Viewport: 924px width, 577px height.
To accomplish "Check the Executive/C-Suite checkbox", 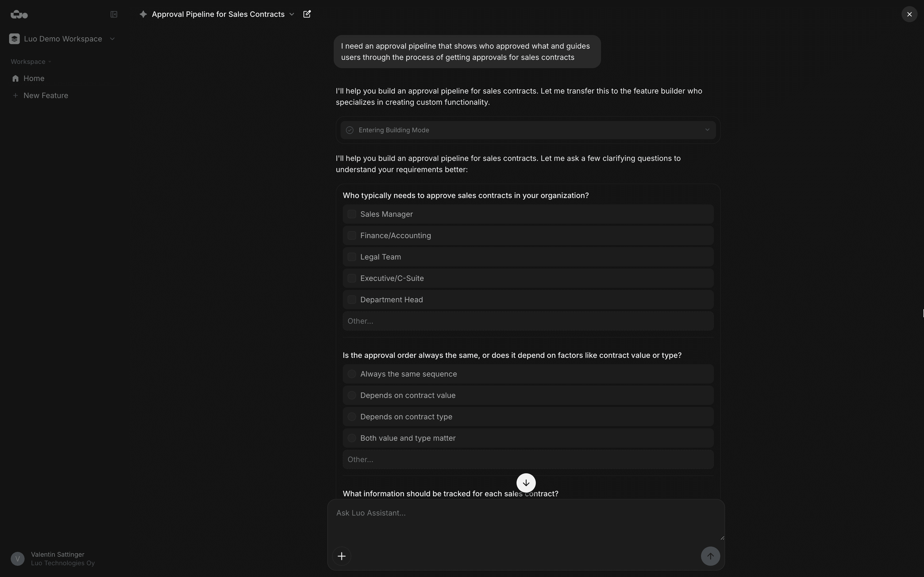I will 352,278.
